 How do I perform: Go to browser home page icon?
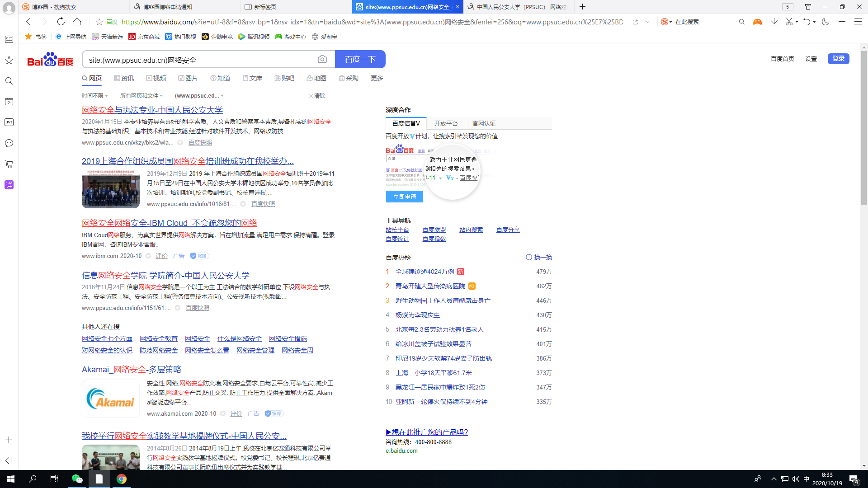77,22
